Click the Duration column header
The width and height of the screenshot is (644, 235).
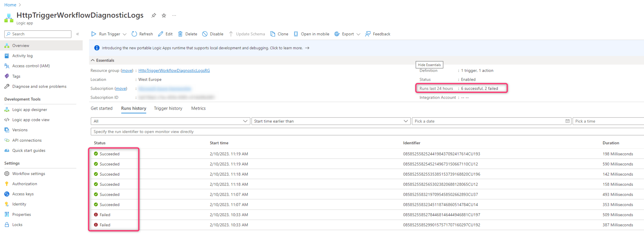pyautogui.click(x=611, y=143)
